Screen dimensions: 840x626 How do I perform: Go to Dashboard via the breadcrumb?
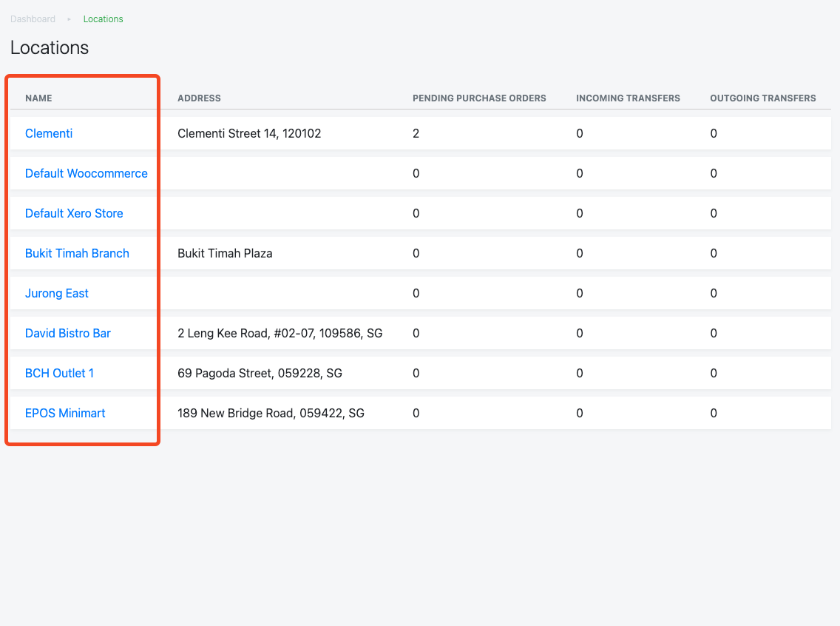pyautogui.click(x=33, y=19)
